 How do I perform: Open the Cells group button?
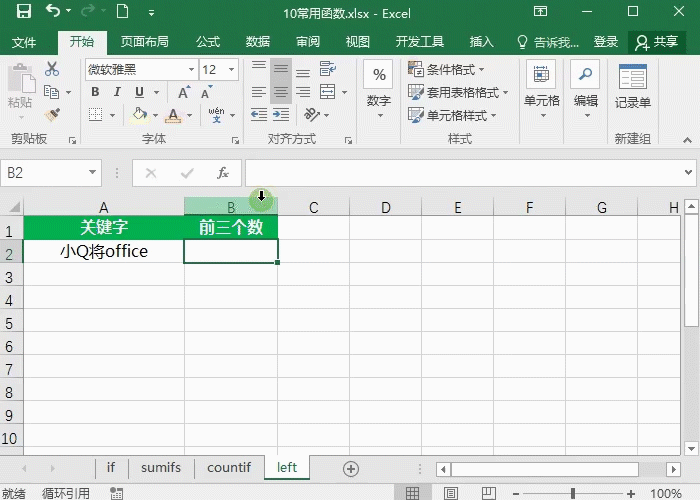[542, 91]
